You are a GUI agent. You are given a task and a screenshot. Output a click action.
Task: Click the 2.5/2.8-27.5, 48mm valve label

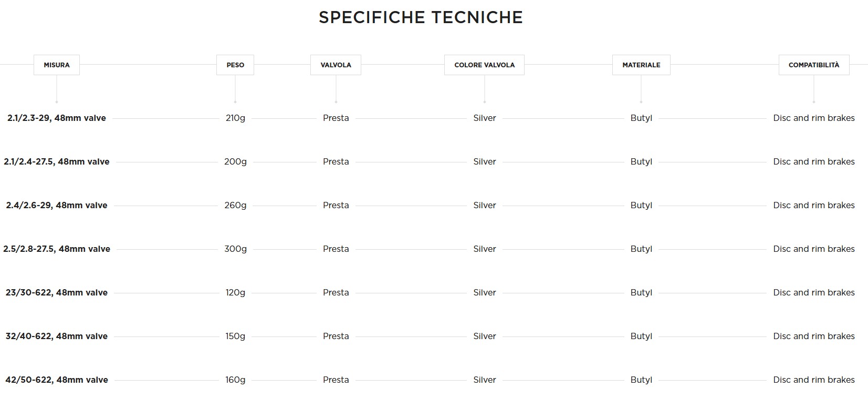pyautogui.click(x=57, y=249)
